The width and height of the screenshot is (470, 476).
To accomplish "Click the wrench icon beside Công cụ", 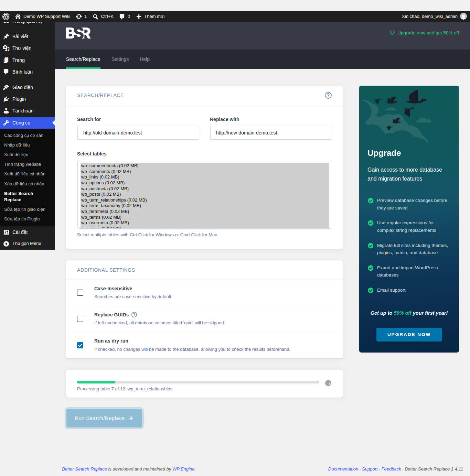I will (x=6, y=123).
